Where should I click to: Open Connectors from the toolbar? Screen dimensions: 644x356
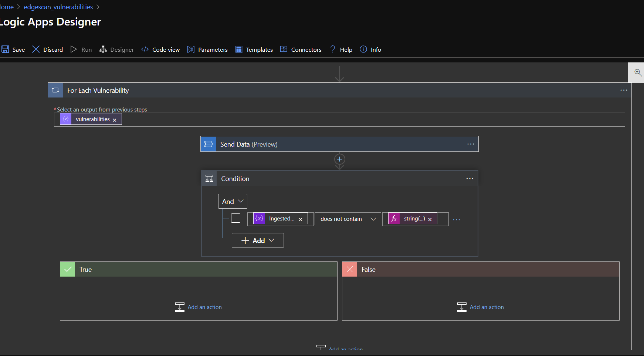(301, 49)
